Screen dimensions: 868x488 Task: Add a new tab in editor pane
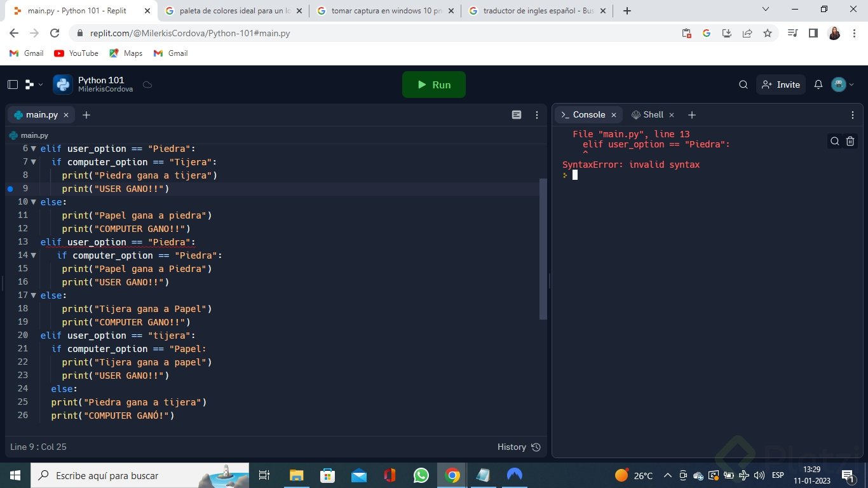coord(86,115)
